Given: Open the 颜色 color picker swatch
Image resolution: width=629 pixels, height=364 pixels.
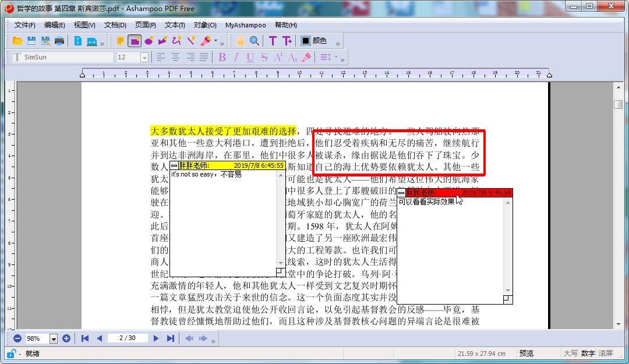Looking at the screenshot, I should click(x=306, y=41).
